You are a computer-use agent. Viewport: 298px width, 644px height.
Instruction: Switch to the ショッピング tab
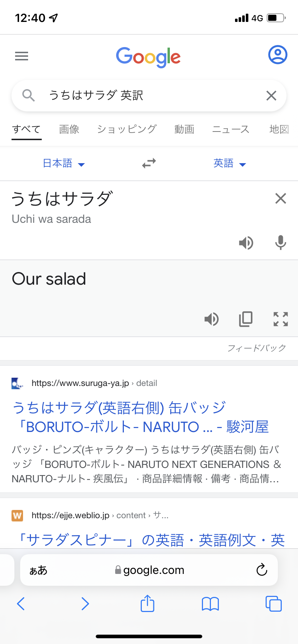pyautogui.click(x=127, y=129)
